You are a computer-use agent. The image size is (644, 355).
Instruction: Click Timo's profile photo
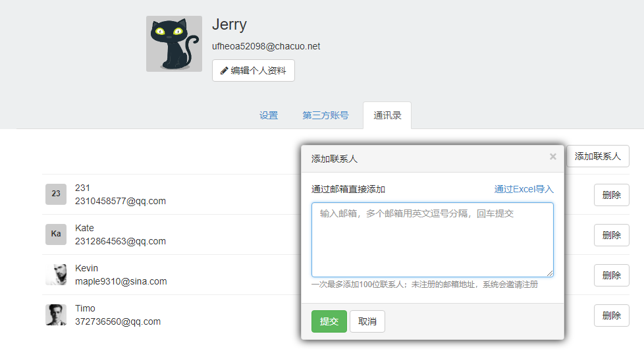tap(56, 315)
